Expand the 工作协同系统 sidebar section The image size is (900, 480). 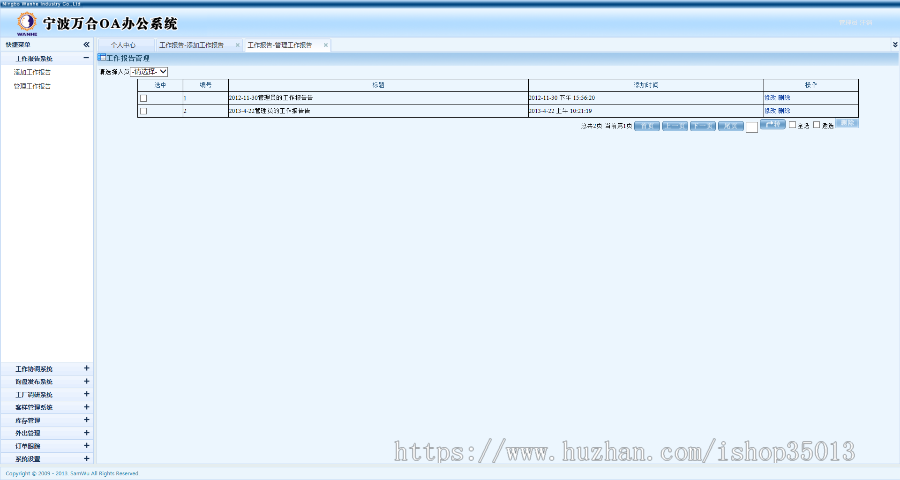(87, 369)
